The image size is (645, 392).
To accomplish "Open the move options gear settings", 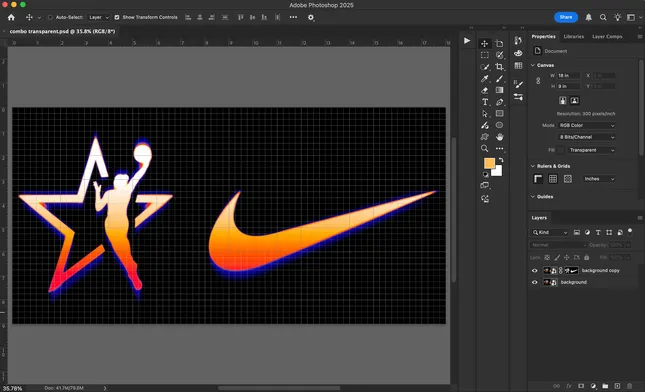I will tap(311, 17).
